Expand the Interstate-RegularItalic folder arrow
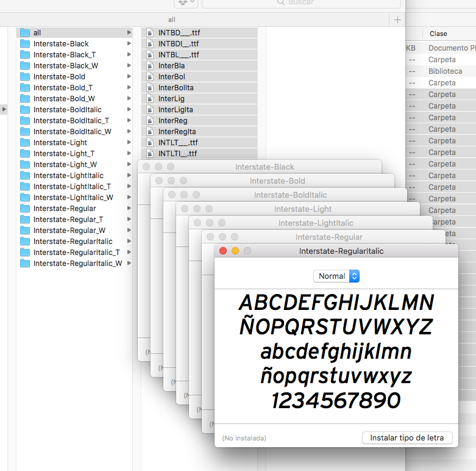 129,241
